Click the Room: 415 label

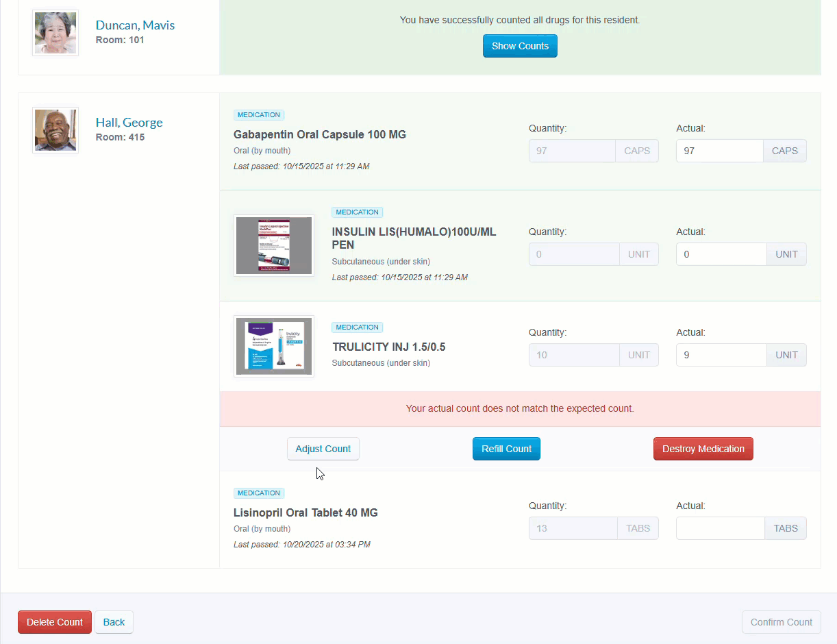[x=120, y=137]
